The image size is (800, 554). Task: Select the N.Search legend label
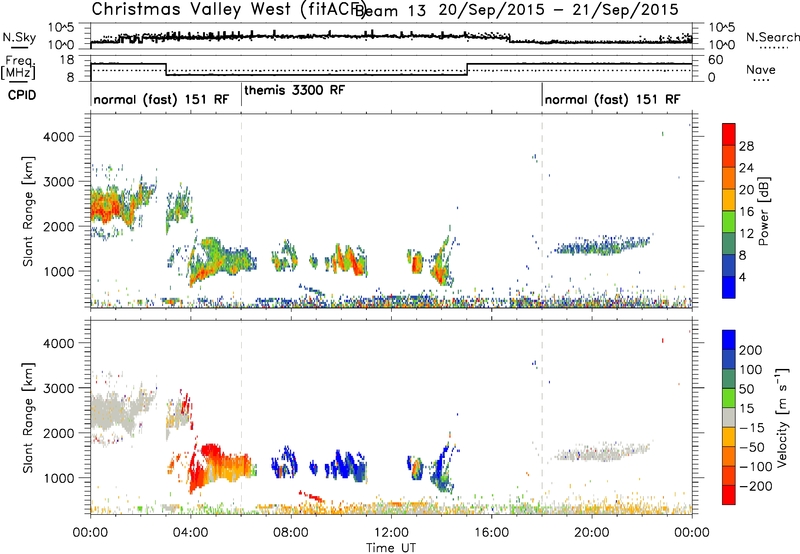click(x=772, y=37)
